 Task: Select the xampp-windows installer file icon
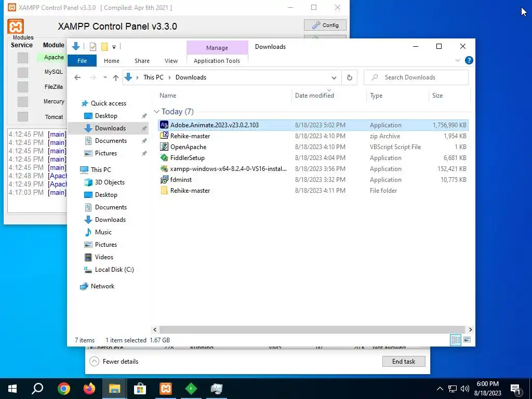point(164,169)
